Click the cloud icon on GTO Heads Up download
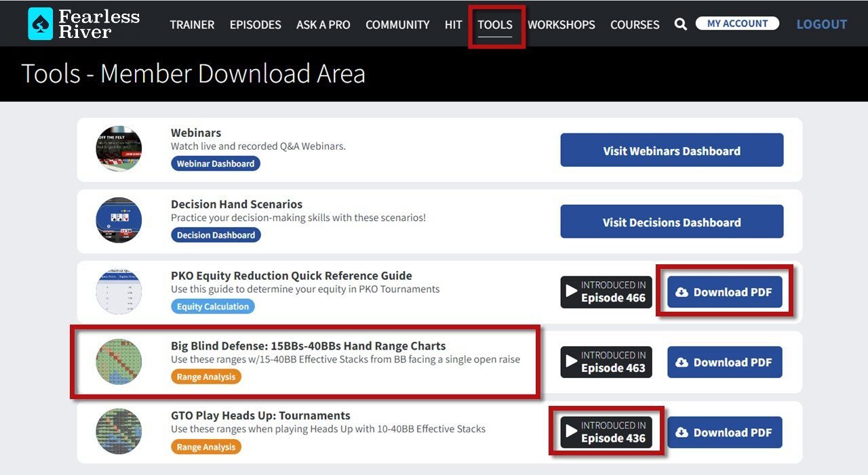The width and height of the screenshot is (868, 475). [x=682, y=432]
